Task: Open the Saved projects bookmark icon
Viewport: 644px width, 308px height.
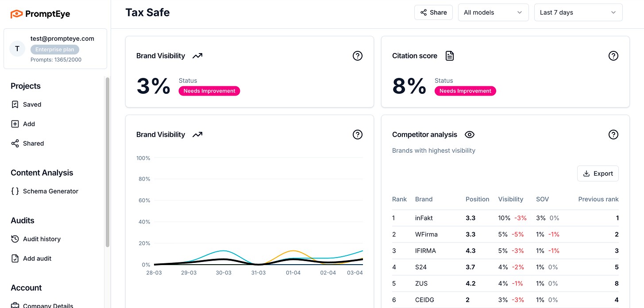Action: click(x=15, y=104)
